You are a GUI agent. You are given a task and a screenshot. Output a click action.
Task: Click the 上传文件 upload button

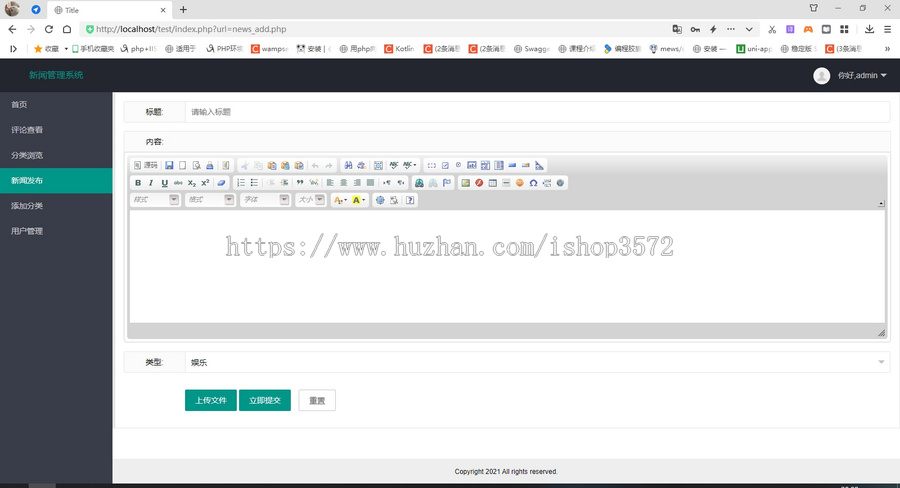click(211, 400)
